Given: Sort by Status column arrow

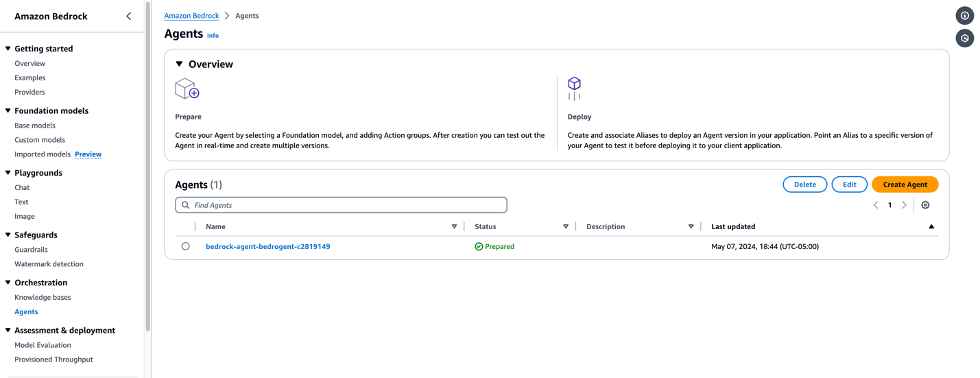Looking at the screenshot, I should pos(566,226).
